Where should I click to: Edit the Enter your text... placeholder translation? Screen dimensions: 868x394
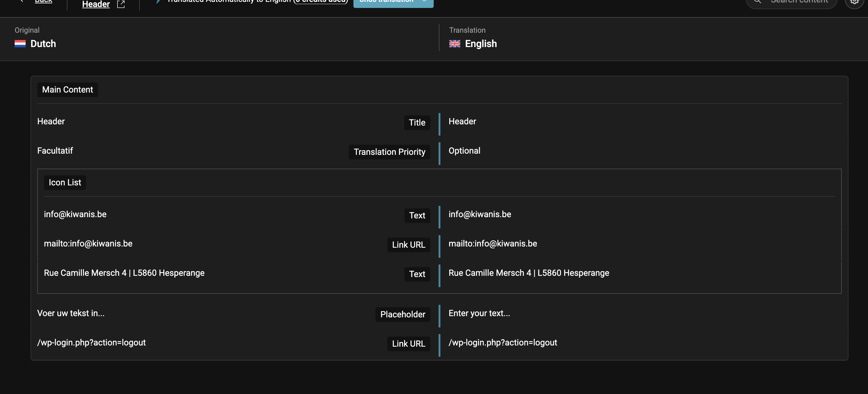[x=479, y=313]
